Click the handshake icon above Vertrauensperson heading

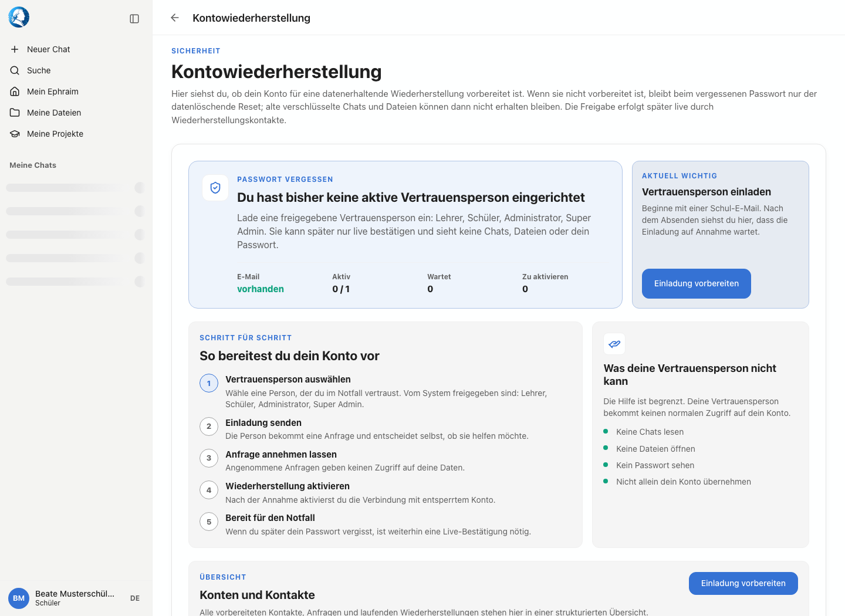[x=614, y=344]
